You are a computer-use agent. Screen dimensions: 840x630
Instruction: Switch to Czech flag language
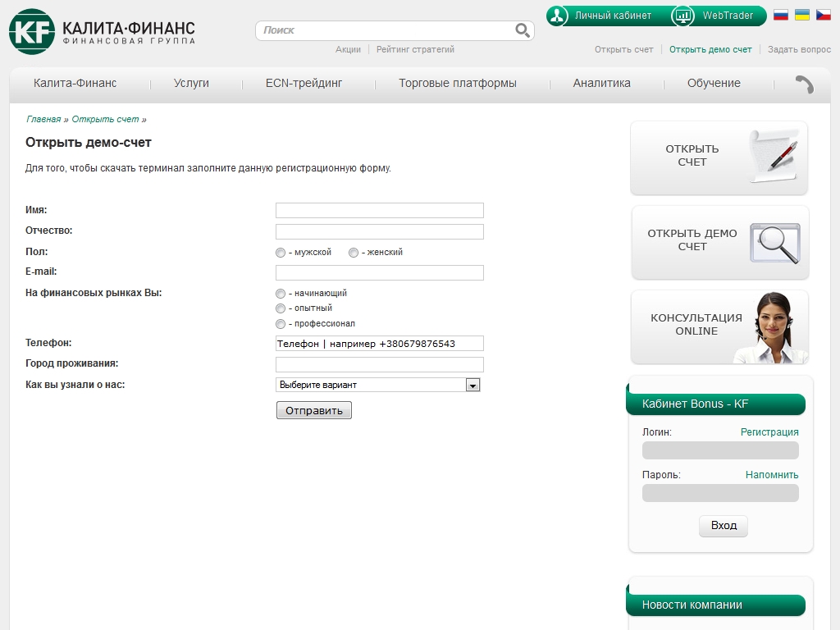[x=824, y=16]
